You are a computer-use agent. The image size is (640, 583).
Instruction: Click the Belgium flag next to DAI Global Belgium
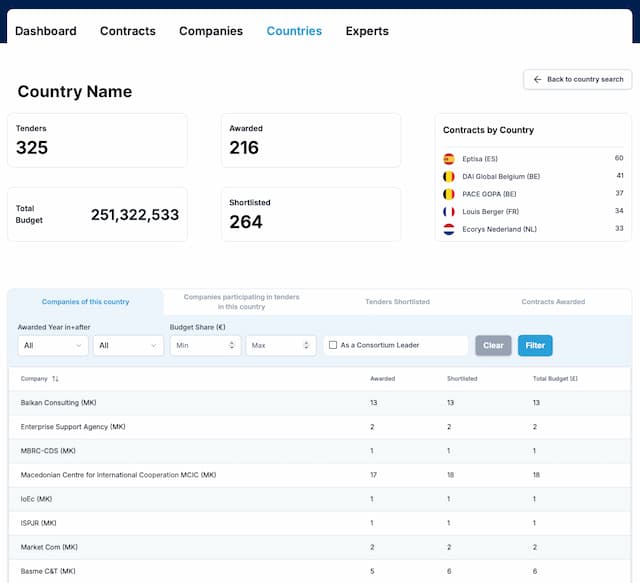click(x=449, y=176)
